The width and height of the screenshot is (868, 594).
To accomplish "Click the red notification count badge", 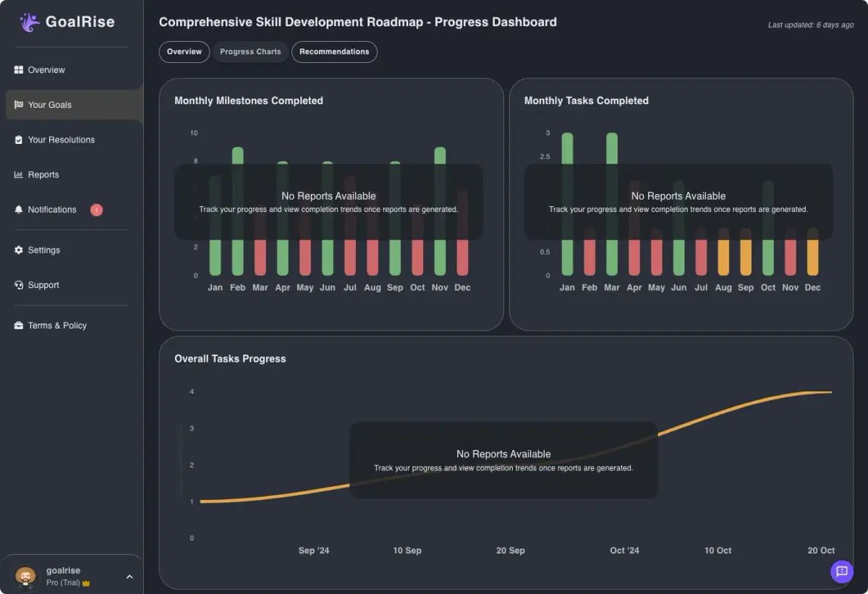I will 96,210.
